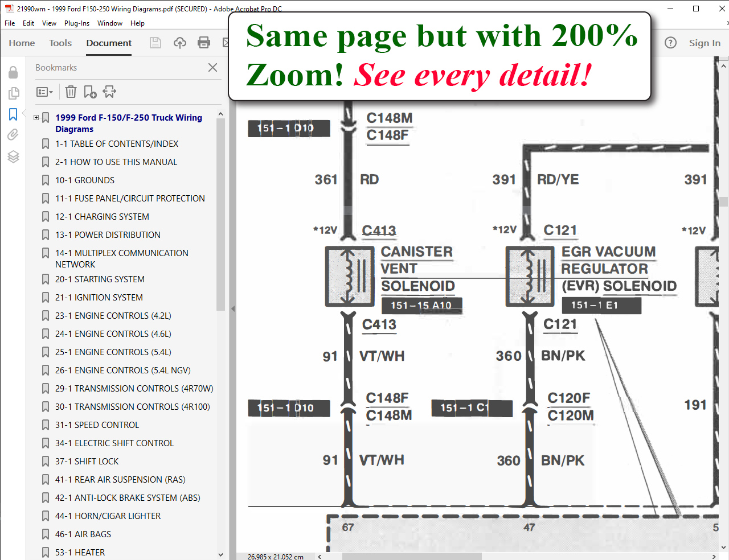Screen dimensions: 729x560
Task: Click the security lock icon in sidebar
Action: click(x=13, y=72)
